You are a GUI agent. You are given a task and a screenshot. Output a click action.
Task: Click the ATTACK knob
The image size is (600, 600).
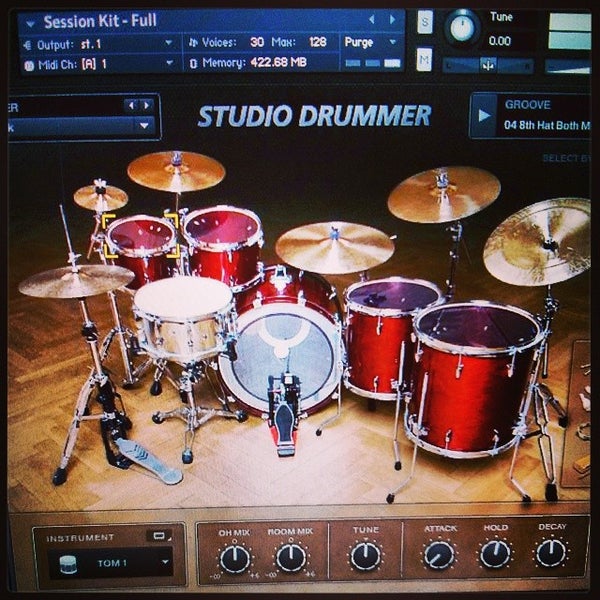point(438,554)
